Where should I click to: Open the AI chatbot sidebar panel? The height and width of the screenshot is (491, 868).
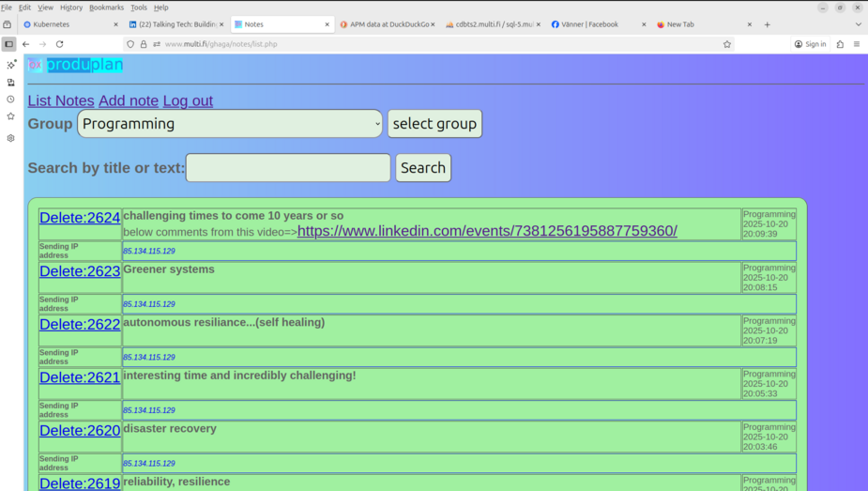(11, 65)
